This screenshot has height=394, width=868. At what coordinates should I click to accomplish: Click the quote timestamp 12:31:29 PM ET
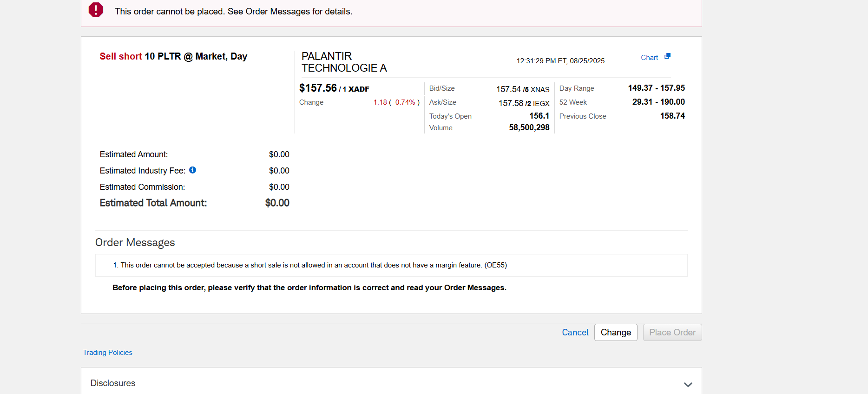tap(560, 61)
